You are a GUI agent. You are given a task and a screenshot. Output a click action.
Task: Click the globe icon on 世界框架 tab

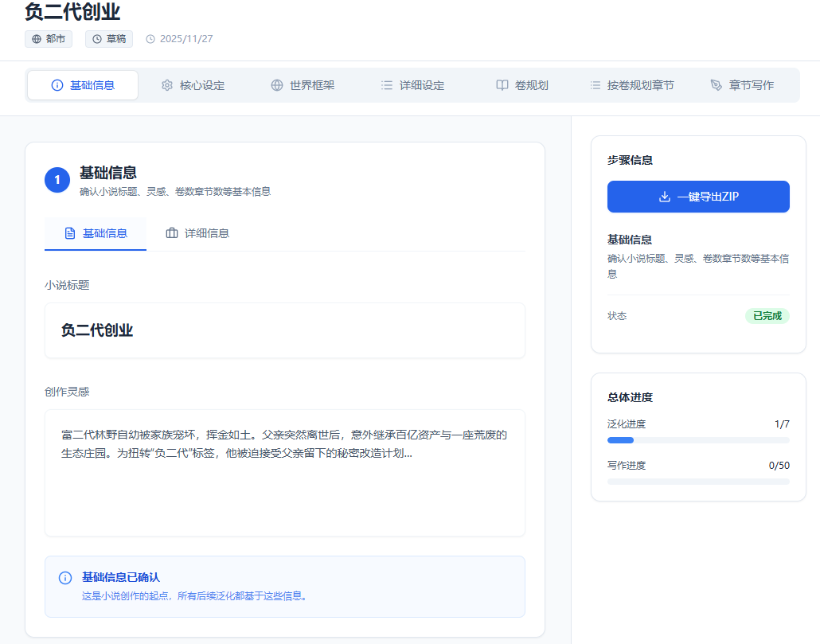(x=277, y=85)
